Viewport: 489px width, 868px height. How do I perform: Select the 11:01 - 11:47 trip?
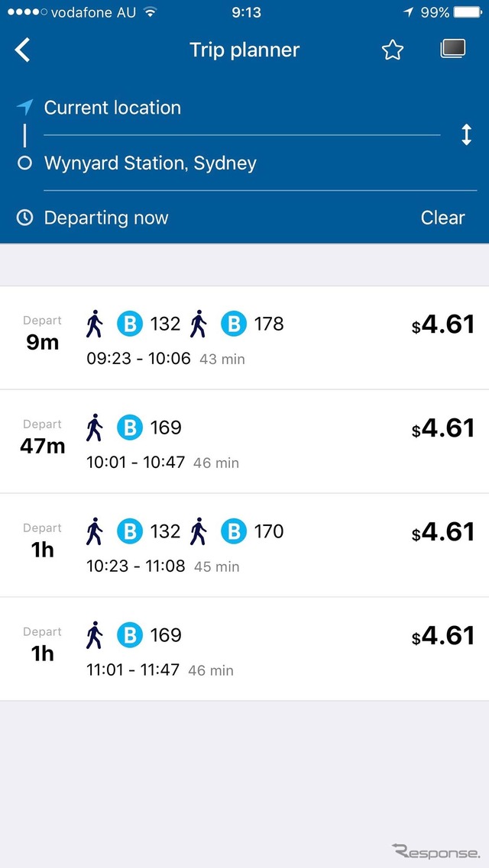(244, 649)
